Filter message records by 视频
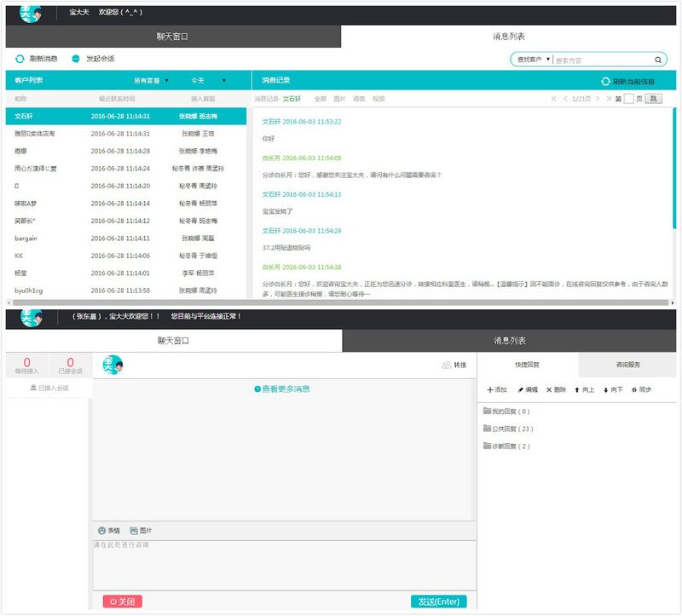This screenshot has width=682, height=616. point(379,99)
